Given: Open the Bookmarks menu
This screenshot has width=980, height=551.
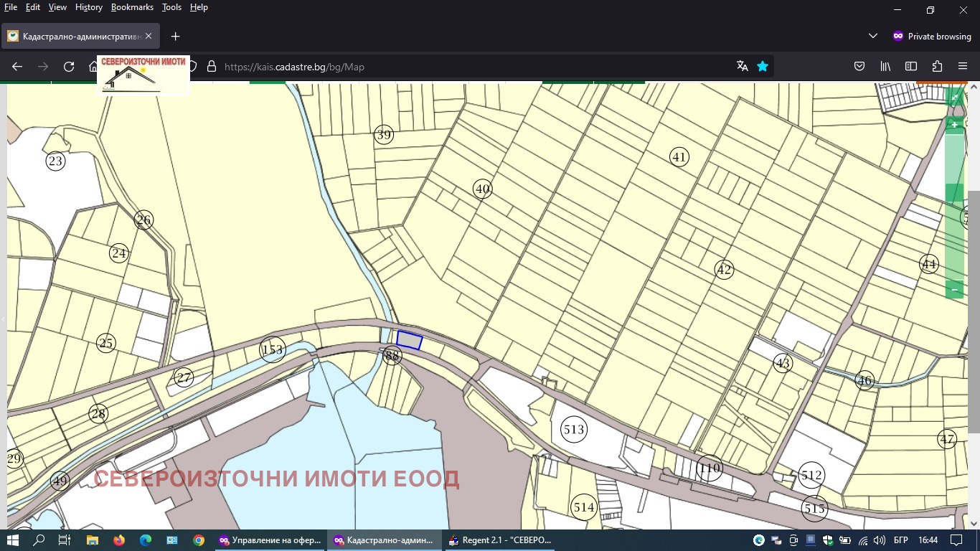Looking at the screenshot, I should coord(132,7).
